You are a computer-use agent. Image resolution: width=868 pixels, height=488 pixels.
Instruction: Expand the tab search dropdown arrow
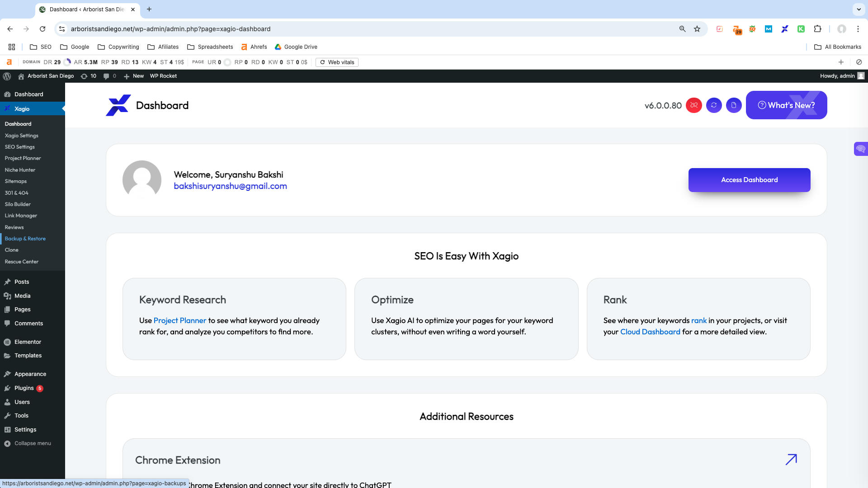click(859, 9)
